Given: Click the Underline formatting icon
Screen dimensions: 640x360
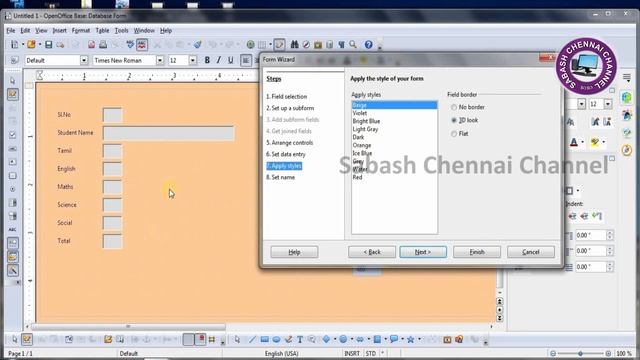Looking at the screenshot, I should pos(231,60).
